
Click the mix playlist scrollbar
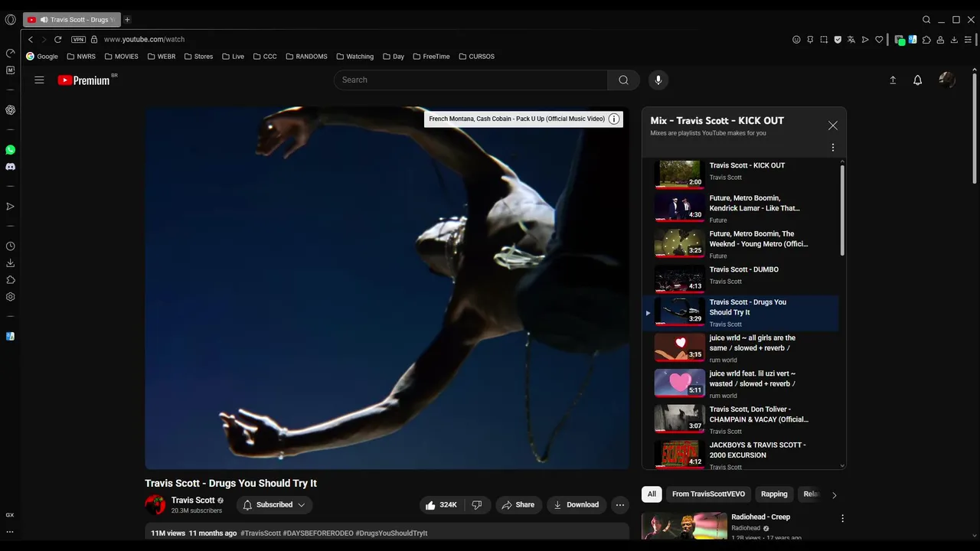[x=842, y=210]
